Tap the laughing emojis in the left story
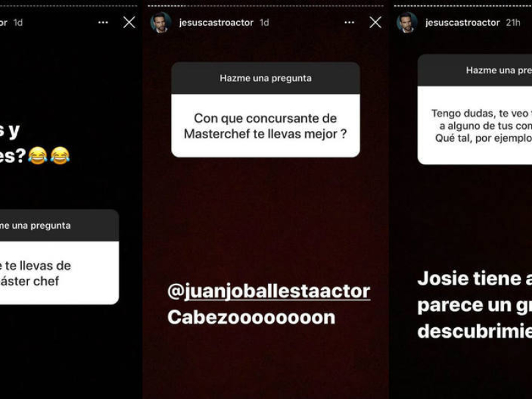532x399 pixels. 49,156
